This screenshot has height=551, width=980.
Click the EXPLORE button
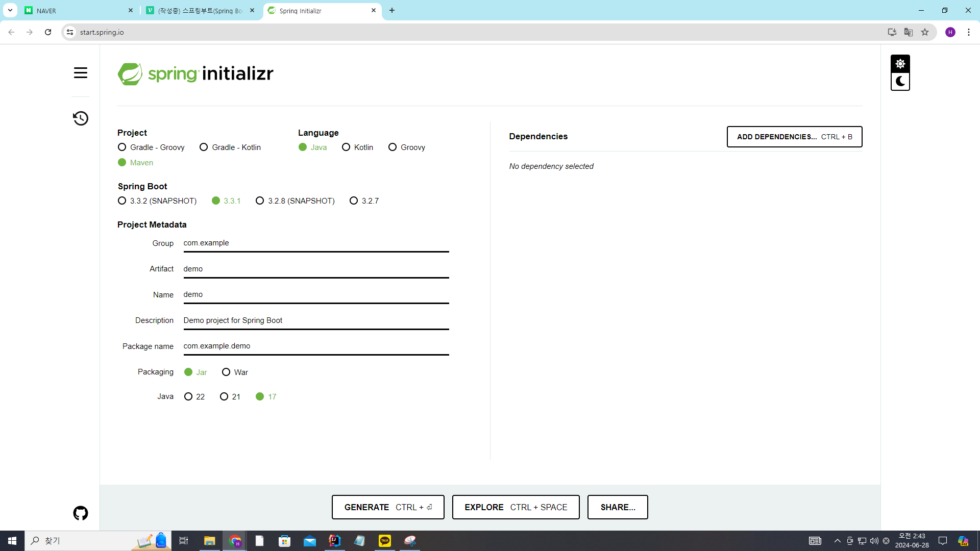(516, 507)
